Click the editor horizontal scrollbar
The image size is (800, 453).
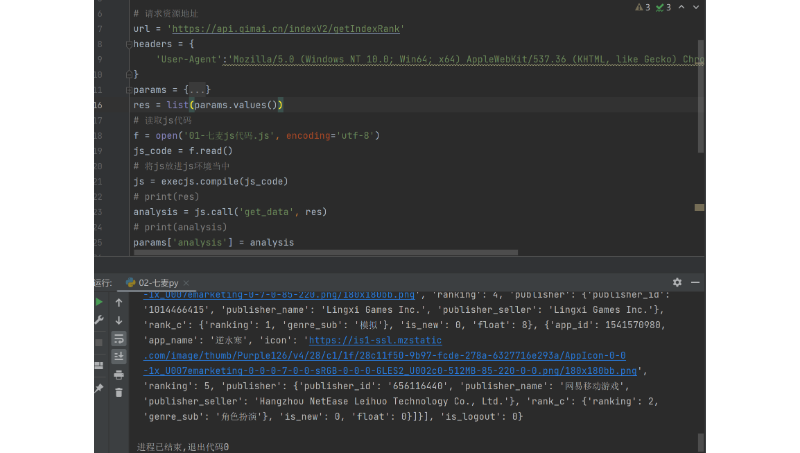[326, 253]
